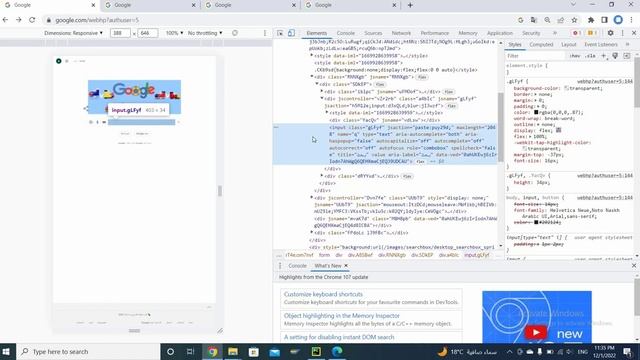The width and height of the screenshot is (640, 360).
Task: Close the What's New tab
Action: (x=346, y=266)
